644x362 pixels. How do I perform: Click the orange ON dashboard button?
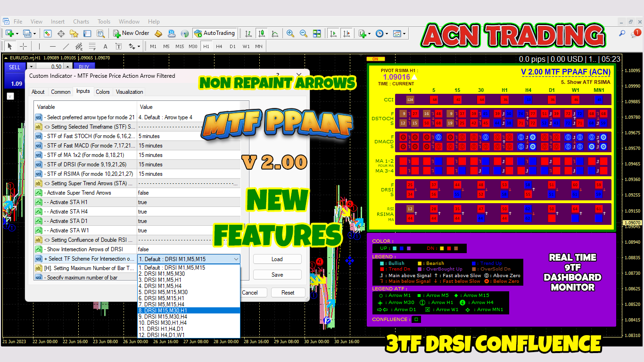coord(375,59)
